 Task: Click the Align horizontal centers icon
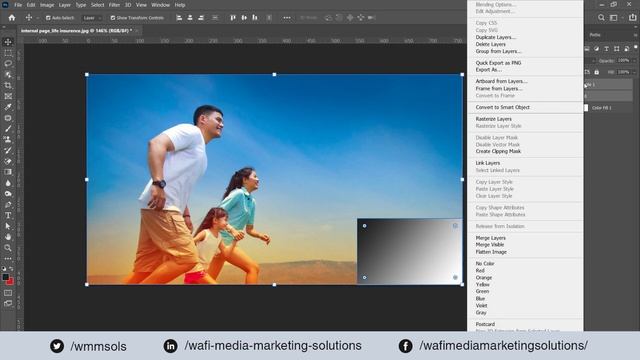pyautogui.click(x=190, y=18)
